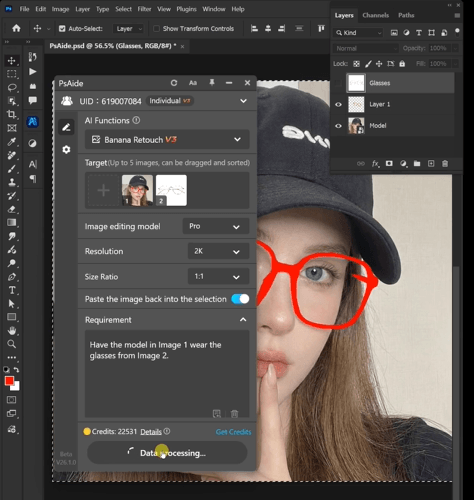Switch to the Paths tab
474x500 pixels.
coord(406,15)
